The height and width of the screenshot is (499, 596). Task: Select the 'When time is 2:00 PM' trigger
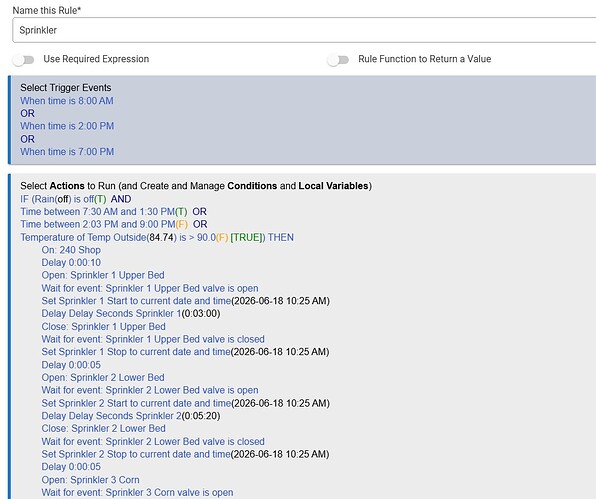(x=67, y=126)
